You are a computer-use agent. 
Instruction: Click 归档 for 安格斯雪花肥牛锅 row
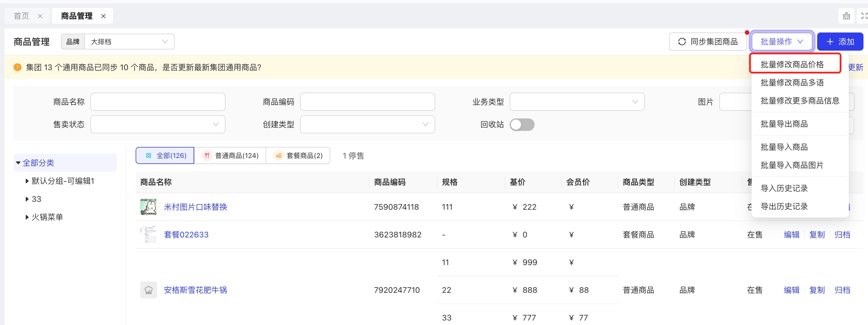pos(842,290)
